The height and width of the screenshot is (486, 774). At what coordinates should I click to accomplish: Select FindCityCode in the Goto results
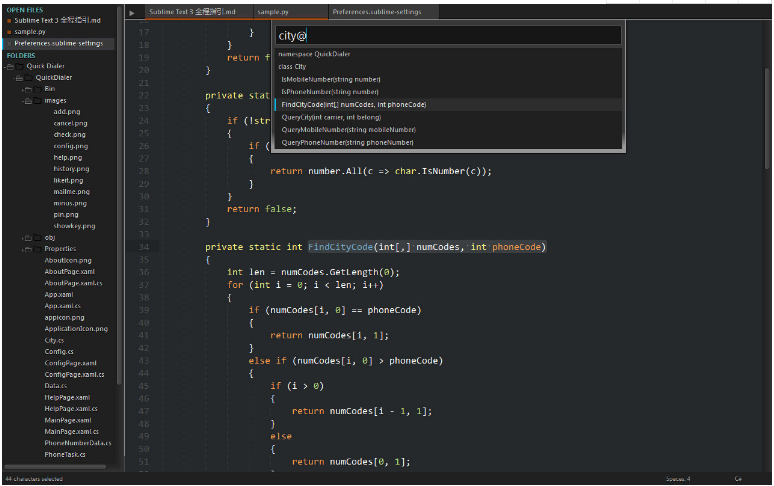[354, 104]
